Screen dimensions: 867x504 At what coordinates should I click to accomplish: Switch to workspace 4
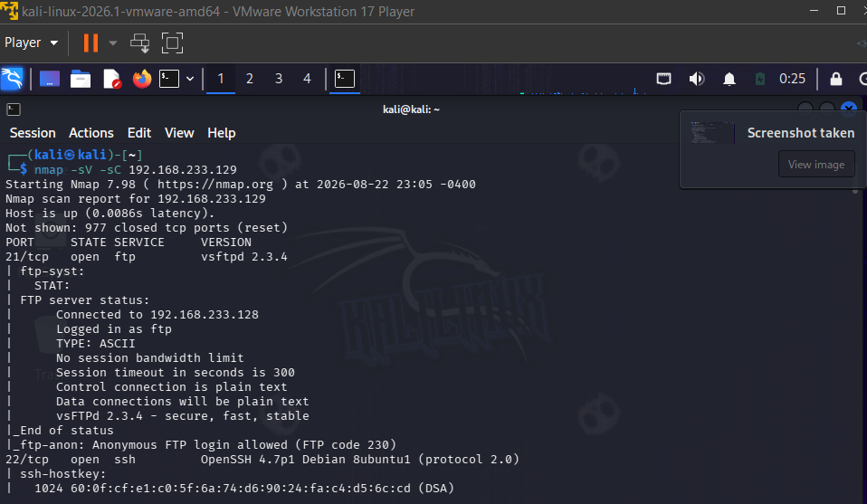coord(307,79)
